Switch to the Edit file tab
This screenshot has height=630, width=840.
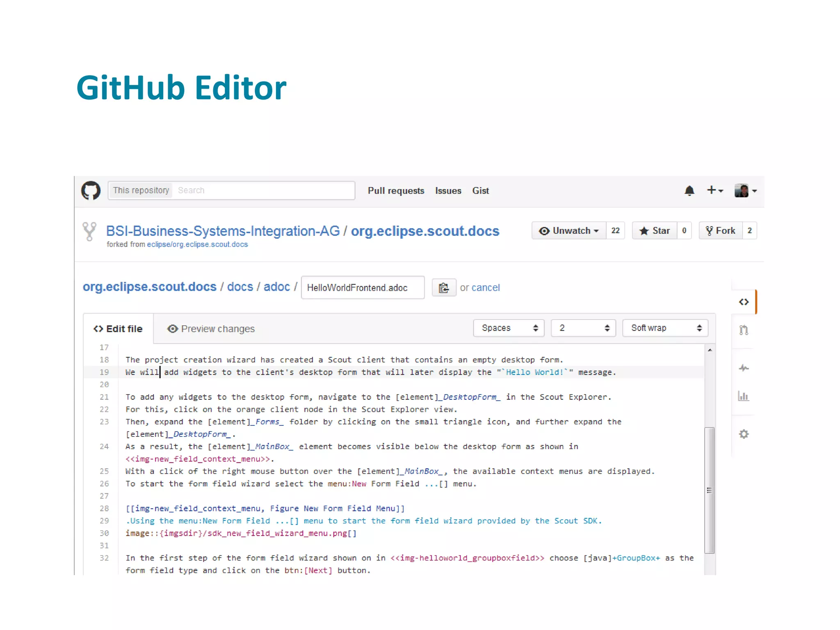pyautogui.click(x=118, y=329)
